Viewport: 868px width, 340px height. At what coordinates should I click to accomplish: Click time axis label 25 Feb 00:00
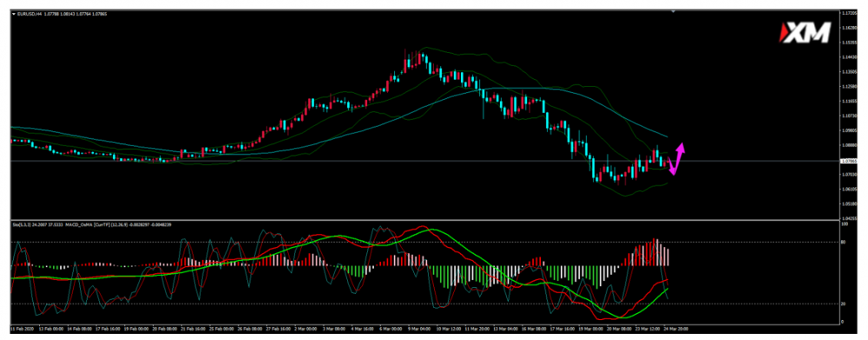click(x=221, y=329)
